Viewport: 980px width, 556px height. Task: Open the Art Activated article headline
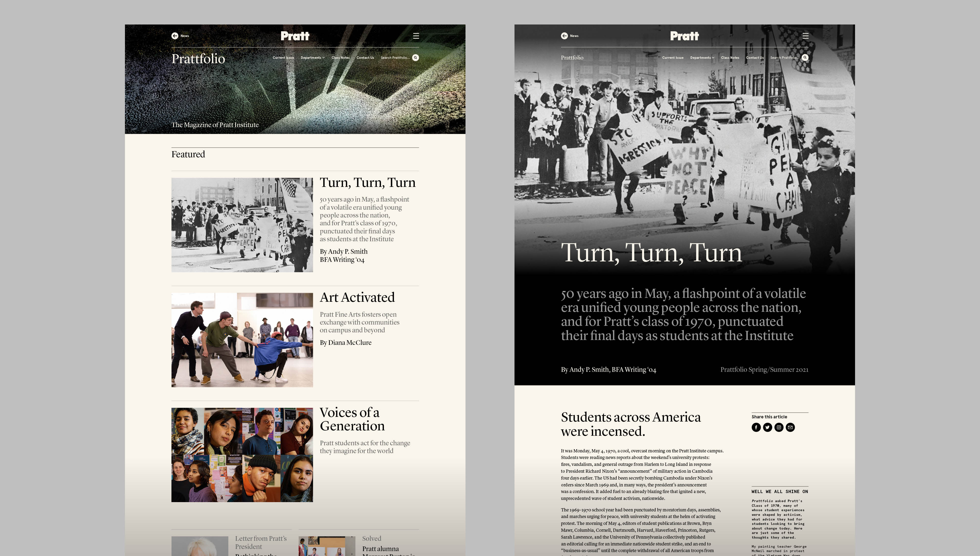357,298
